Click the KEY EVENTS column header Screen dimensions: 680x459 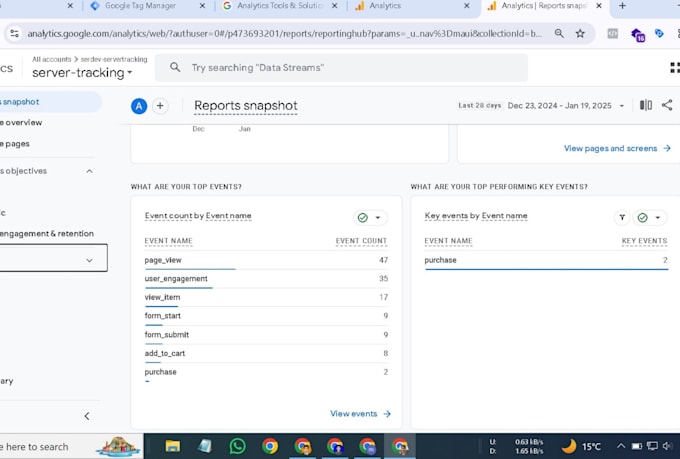point(644,241)
